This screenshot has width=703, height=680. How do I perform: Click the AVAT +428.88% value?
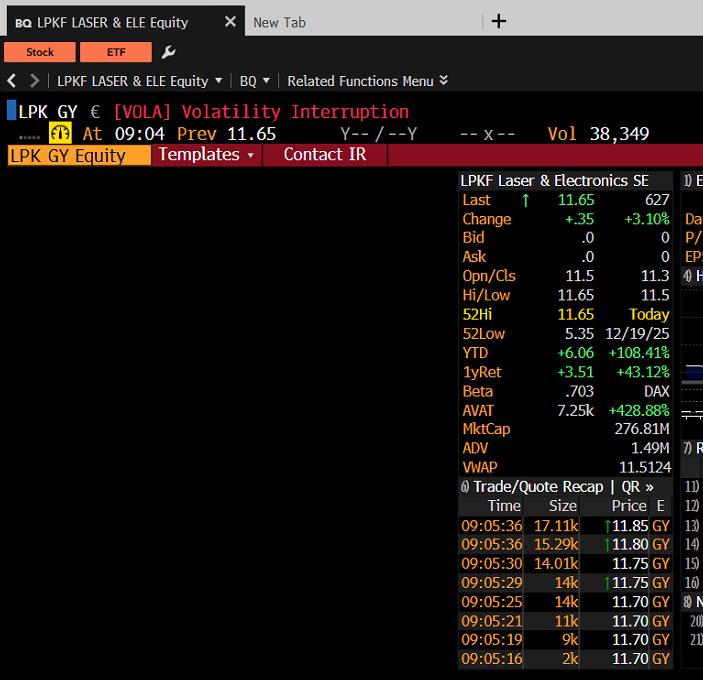(639, 411)
